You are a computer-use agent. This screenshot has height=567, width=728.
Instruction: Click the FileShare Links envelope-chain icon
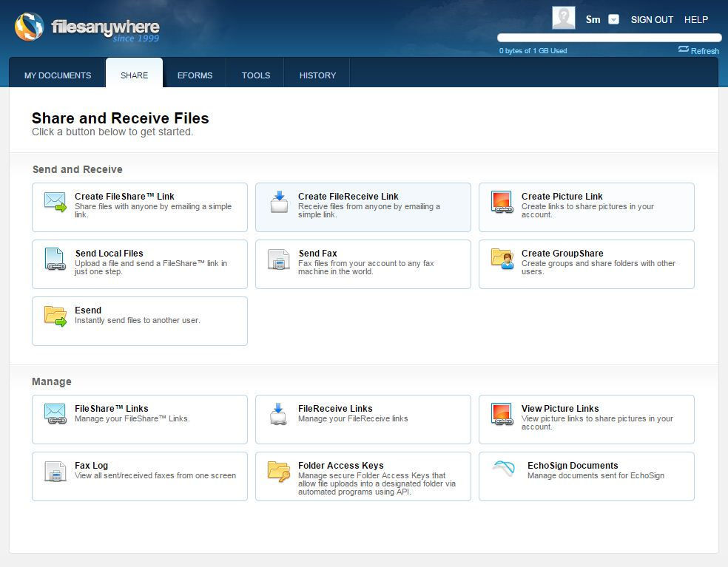55,414
